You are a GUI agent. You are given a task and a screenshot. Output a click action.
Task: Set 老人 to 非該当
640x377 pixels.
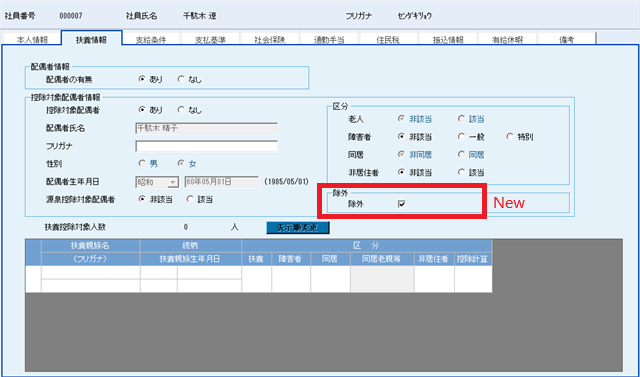[x=402, y=119]
